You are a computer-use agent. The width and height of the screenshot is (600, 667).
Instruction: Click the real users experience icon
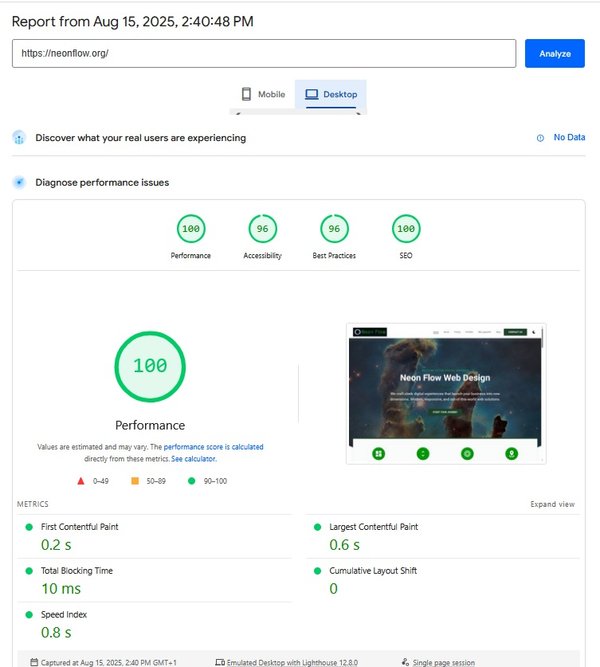pos(19,138)
